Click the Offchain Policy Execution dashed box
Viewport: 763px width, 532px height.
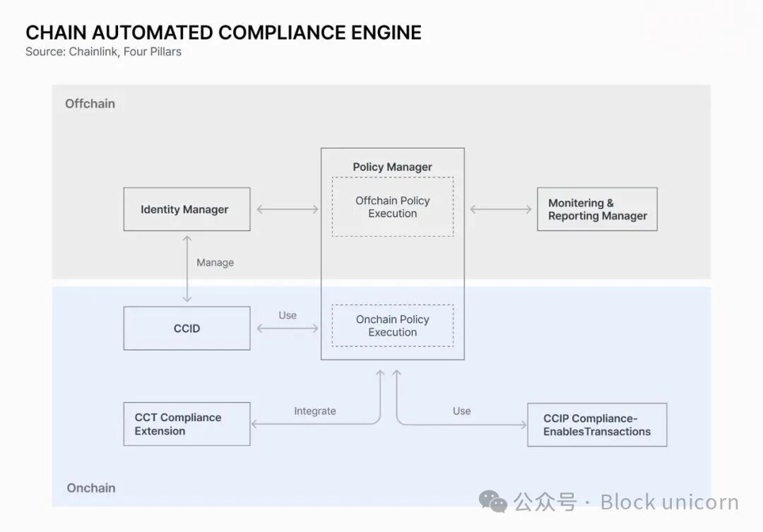point(393,207)
